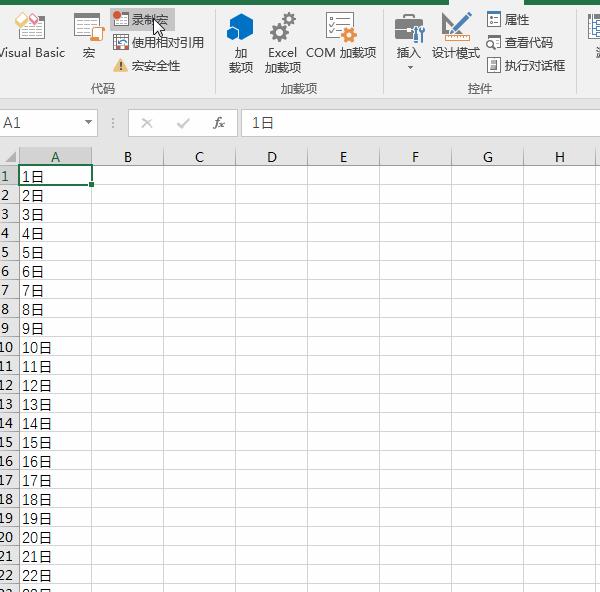The image size is (600, 592).
Task: Click the confirm checkmark in formula bar
Action: [x=183, y=123]
